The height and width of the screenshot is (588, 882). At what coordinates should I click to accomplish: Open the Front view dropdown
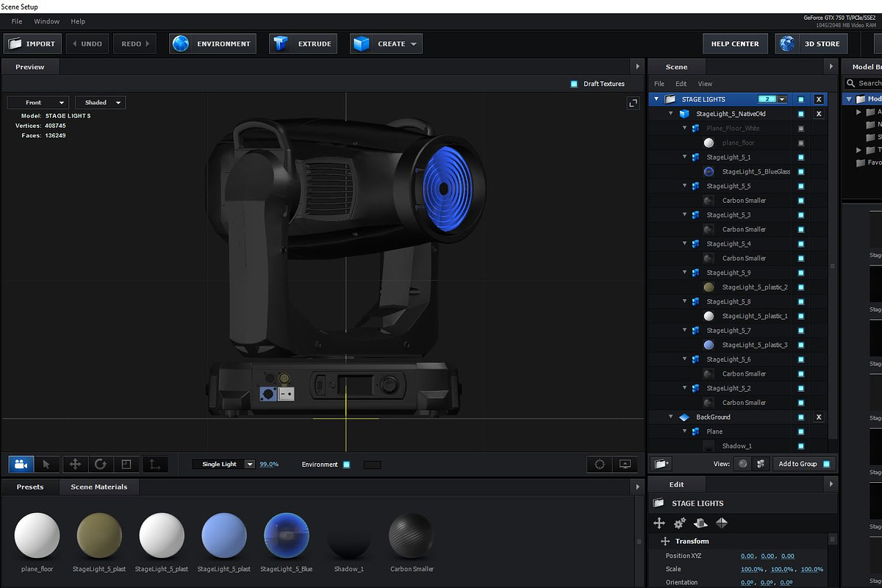(37, 103)
